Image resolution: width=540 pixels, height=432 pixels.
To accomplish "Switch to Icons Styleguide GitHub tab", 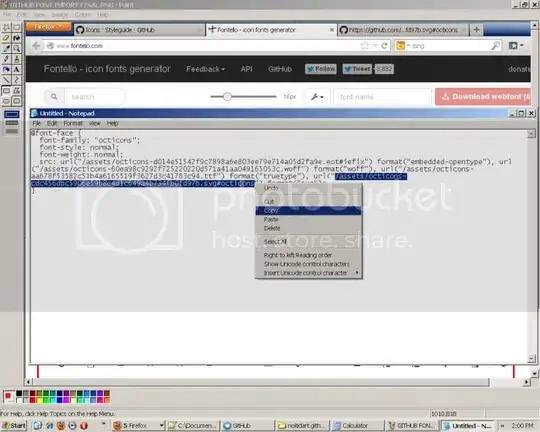I will point(138,30).
